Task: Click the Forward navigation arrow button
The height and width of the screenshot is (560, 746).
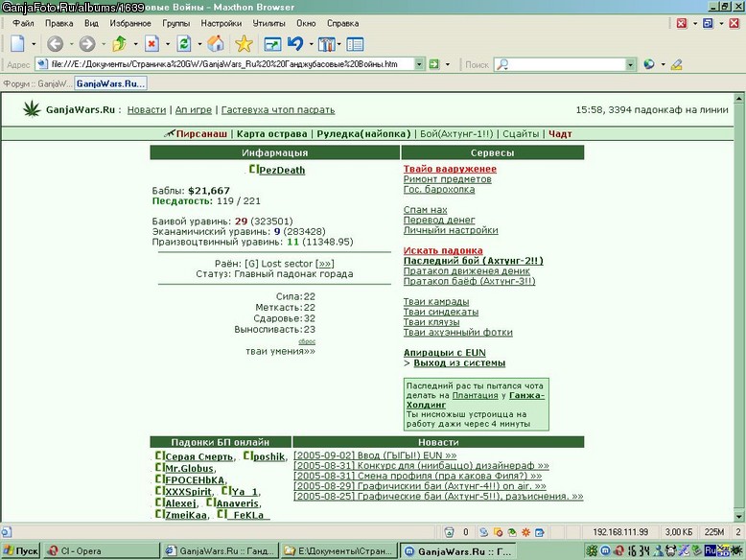Action: [87, 44]
